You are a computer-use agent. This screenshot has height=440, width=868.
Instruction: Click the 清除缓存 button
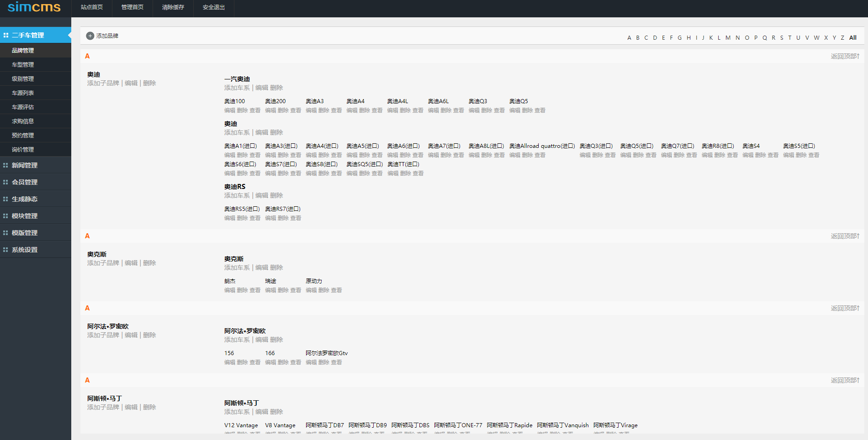[x=173, y=7]
